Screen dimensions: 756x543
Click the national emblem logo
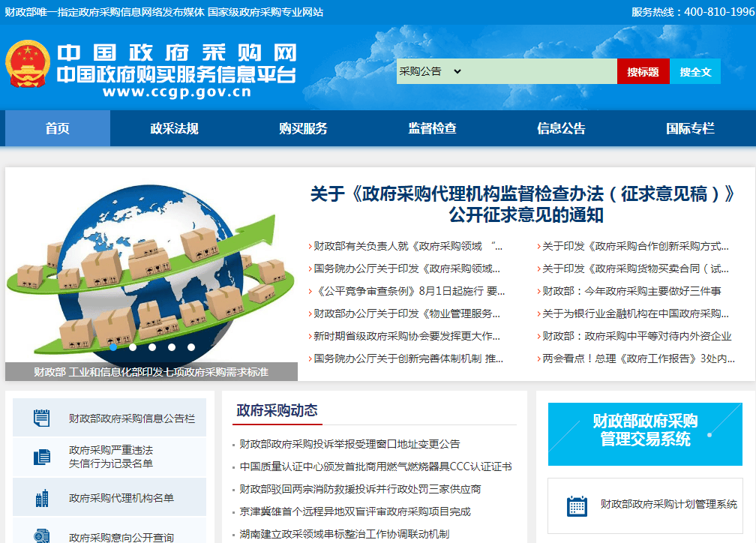click(x=28, y=64)
